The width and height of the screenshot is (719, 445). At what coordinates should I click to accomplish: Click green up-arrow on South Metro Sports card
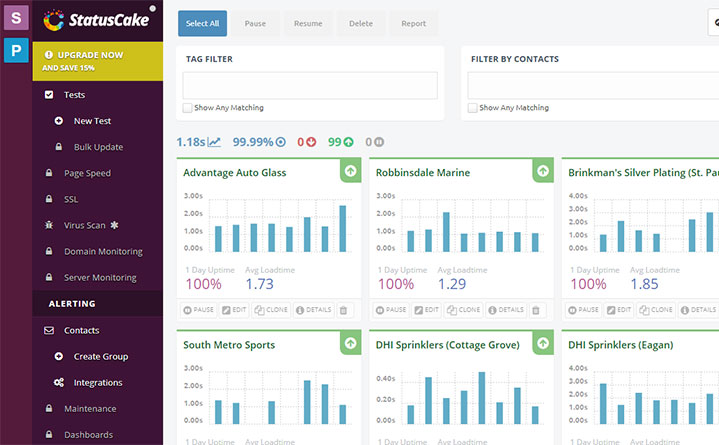350,343
